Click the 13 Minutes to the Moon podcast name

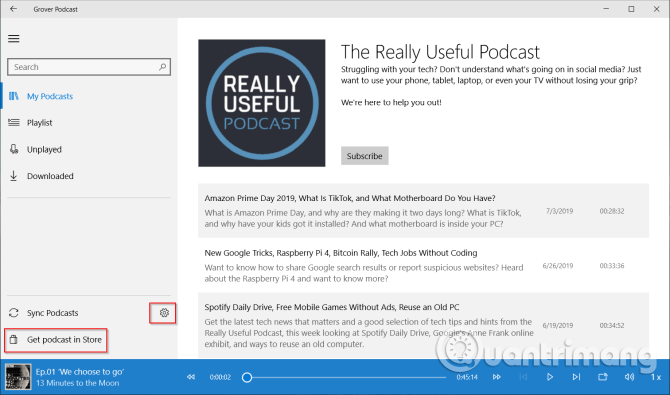(x=77, y=383)
